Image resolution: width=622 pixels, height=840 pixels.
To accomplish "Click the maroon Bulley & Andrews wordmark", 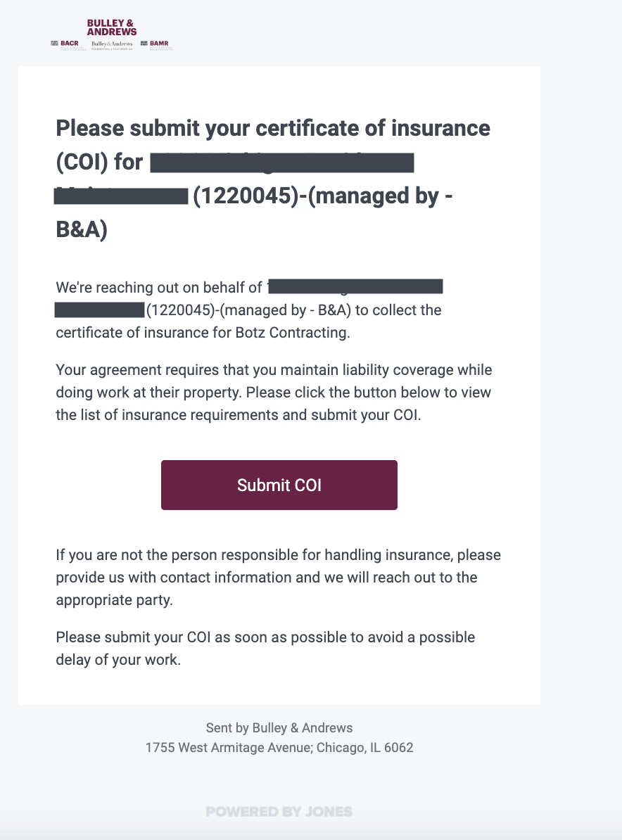I will pyautogui.click(x=113, y=27).
